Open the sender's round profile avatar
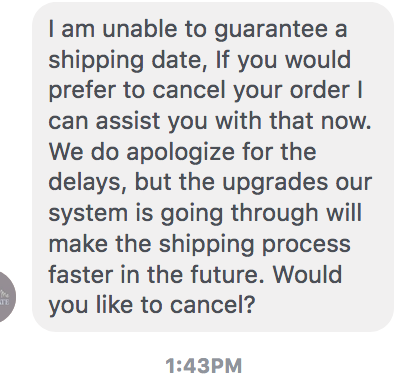414x384 pixels. point(6,297)
